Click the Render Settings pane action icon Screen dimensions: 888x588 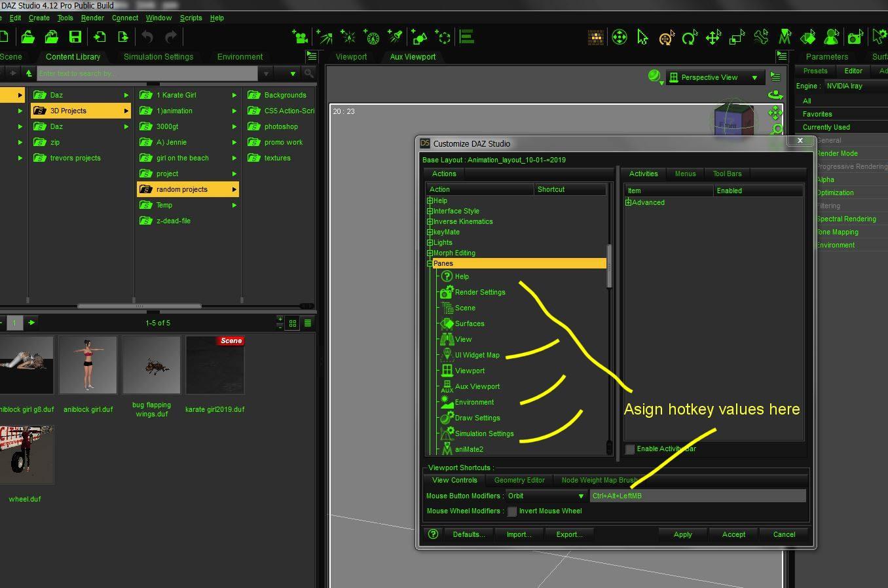[447, 292]
